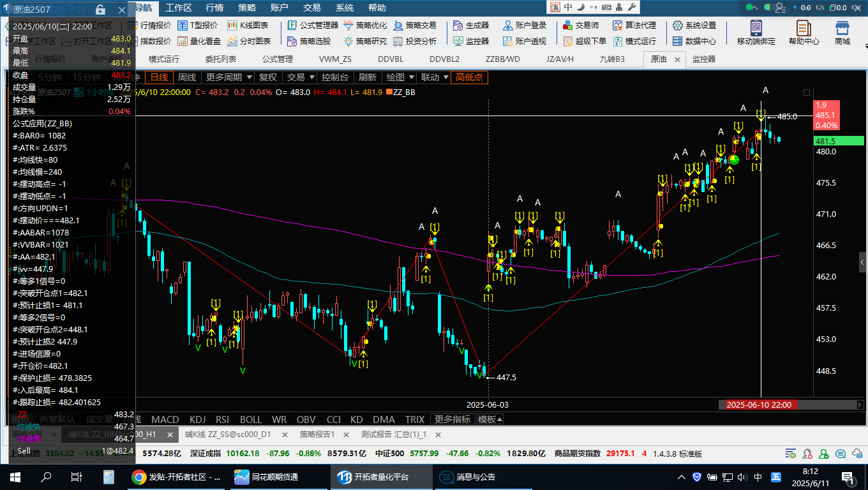The height and width of the screenshot is (490, 868).
Task: Open the 系统 menu
Action: (x=345, y=8)
